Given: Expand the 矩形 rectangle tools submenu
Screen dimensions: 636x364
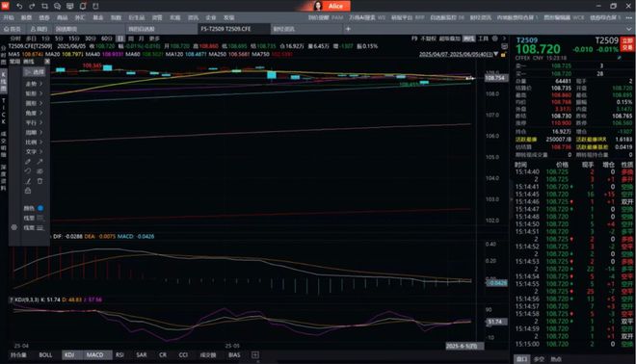Looking at the screenshot, I should [x=34, y=93].
